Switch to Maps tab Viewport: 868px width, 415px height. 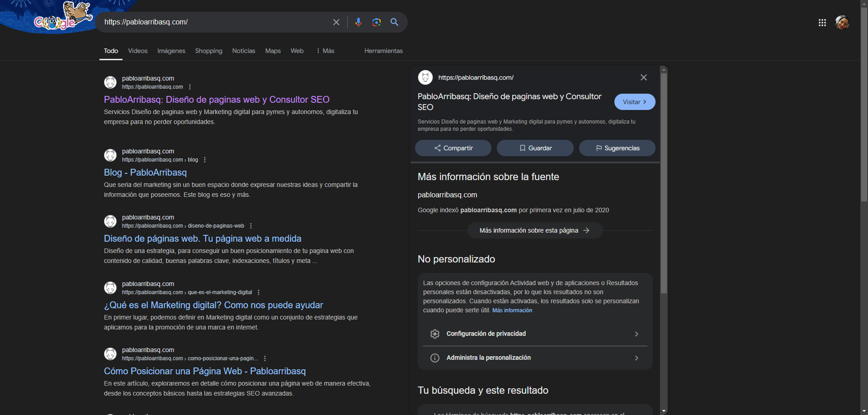pos(273,51)
